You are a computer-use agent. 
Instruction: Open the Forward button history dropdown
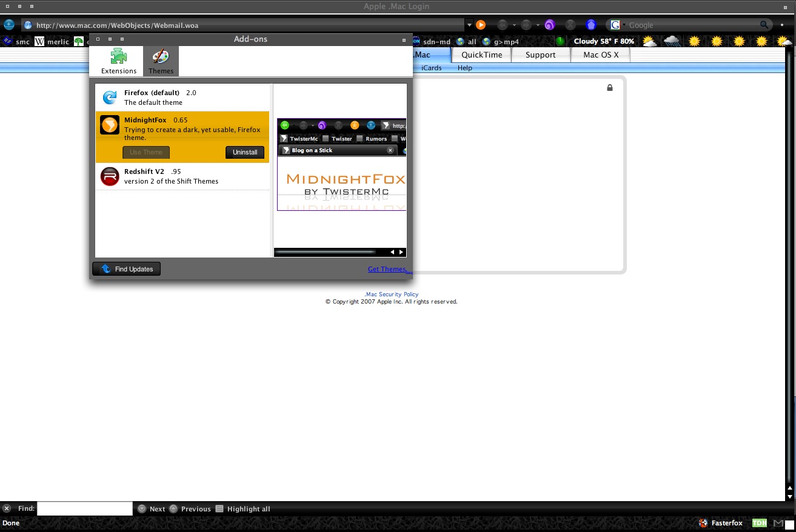(538, 25)
